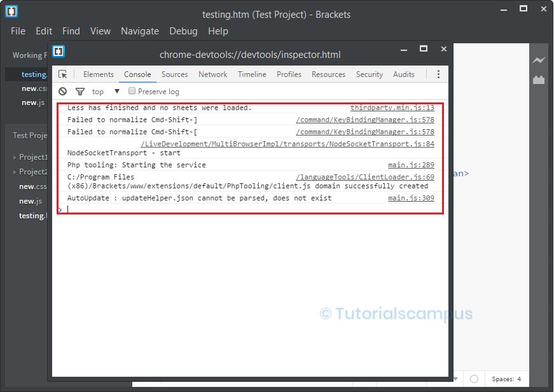
Task: Enable the Preserve log checkbox
Action: tap(132, 91)
